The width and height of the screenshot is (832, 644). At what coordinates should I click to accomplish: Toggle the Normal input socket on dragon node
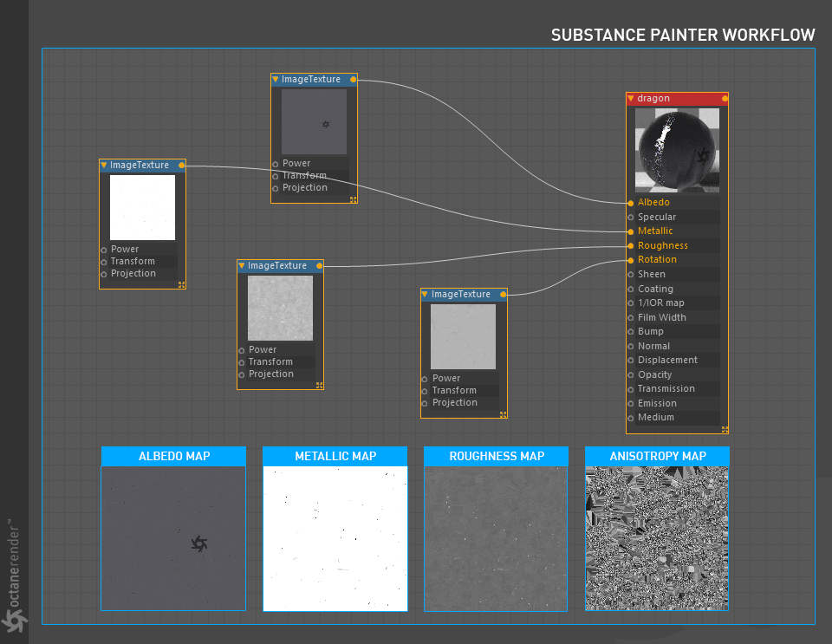[630, 347]
